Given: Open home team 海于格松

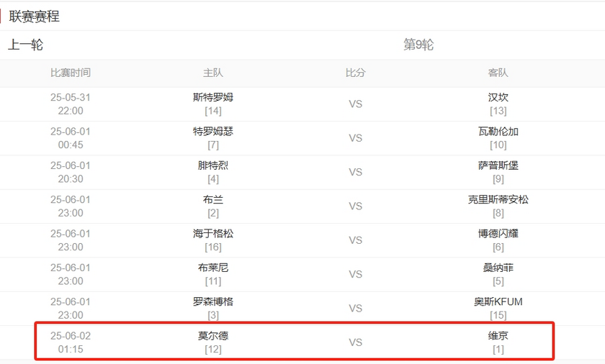Looking at the screenshot, I should coord(213,233).
